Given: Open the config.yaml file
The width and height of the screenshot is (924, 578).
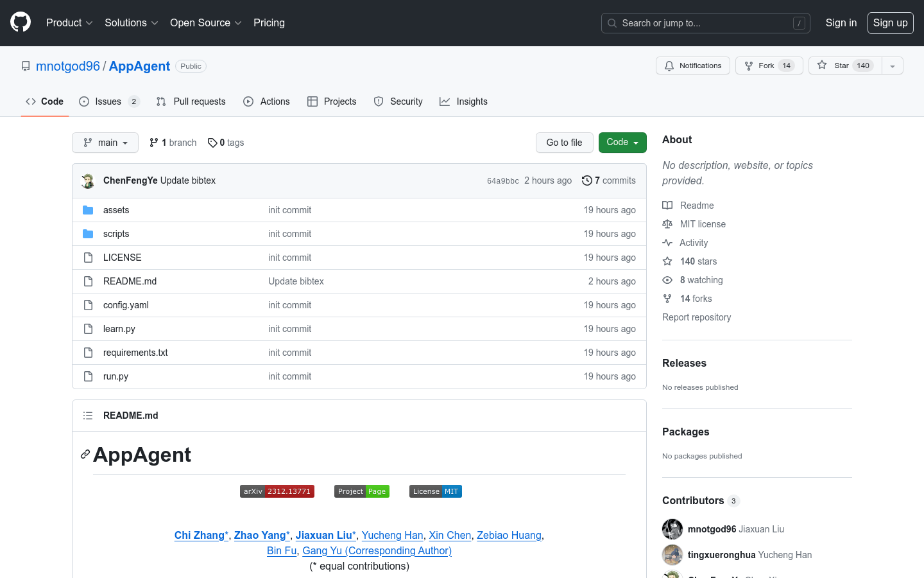Looking at the screenshot, I should coord(126,305).
